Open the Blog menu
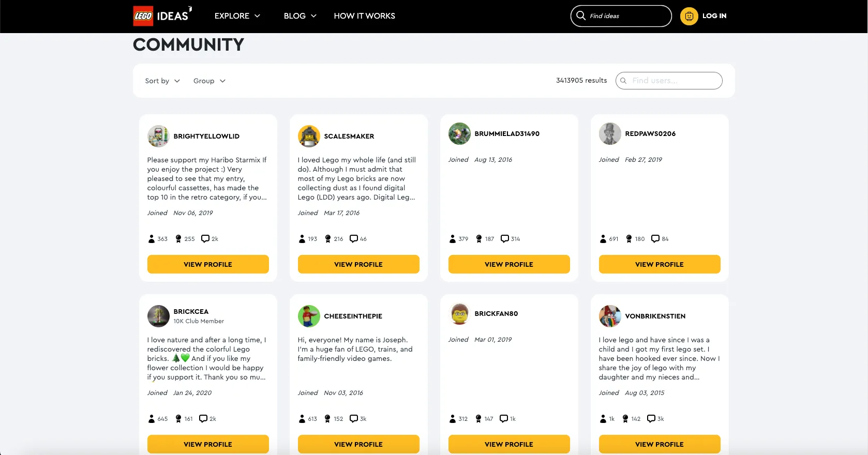 [300, 16]
